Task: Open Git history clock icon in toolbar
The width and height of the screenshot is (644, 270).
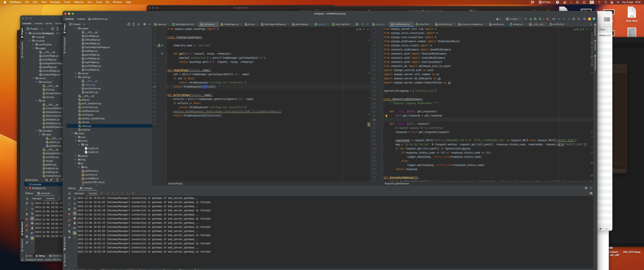Action: point(574,19)
